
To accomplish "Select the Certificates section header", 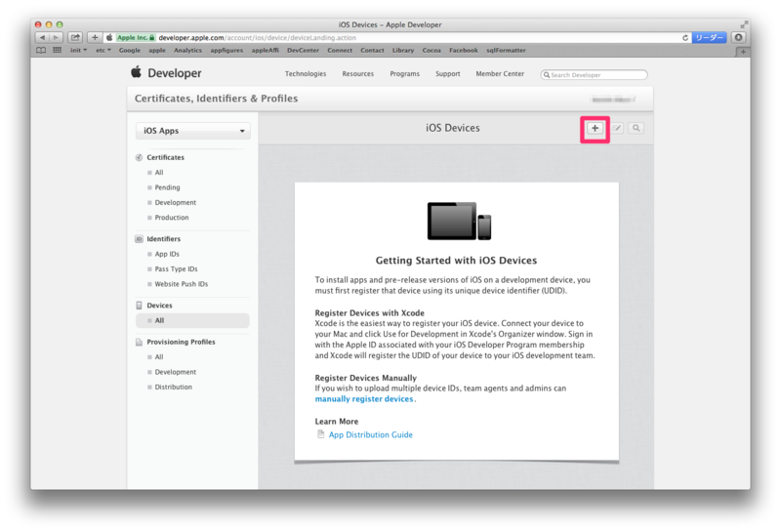I will [165, 157].
